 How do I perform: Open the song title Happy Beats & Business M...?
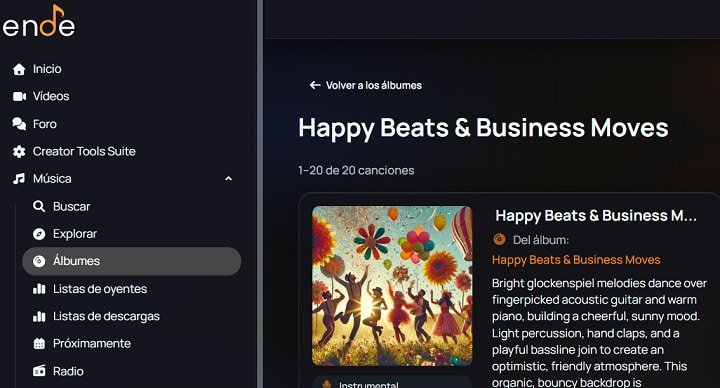point(596,215)
